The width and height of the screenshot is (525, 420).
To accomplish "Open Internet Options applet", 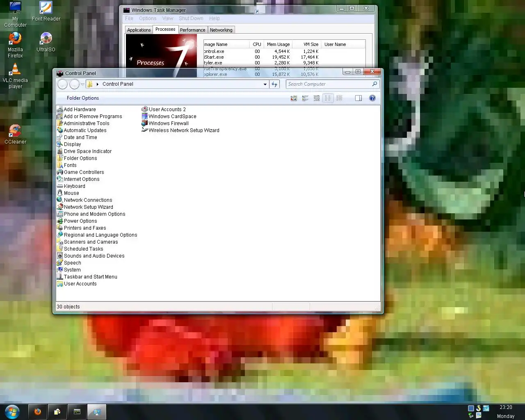I will tap(78, 179).
